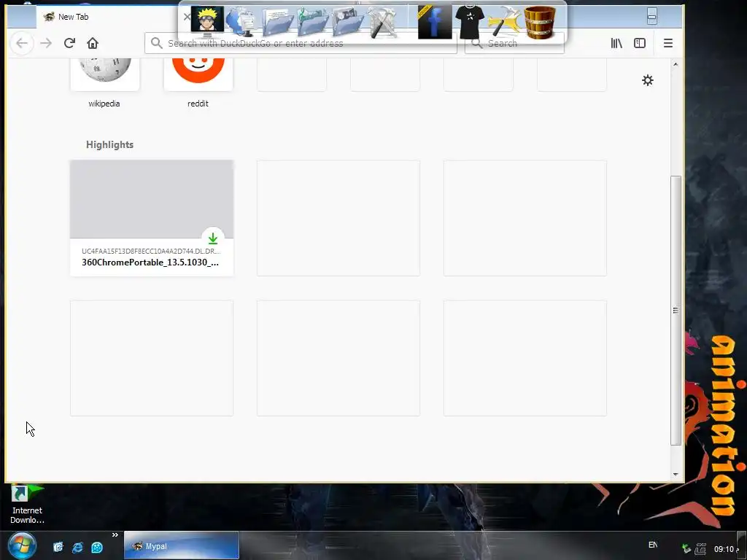Open the music folder dock icon
Viewport: 747px width, 560px height.
point(312,22)
